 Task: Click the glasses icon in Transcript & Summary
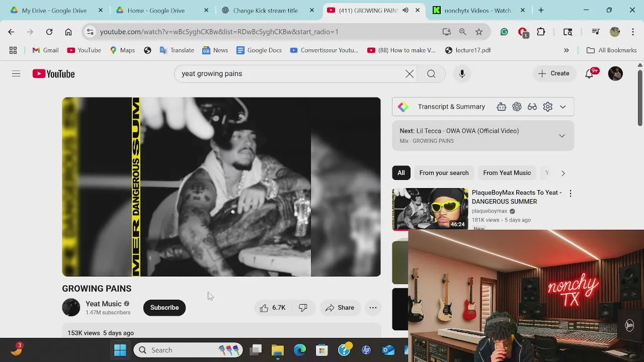coord(532,107)
